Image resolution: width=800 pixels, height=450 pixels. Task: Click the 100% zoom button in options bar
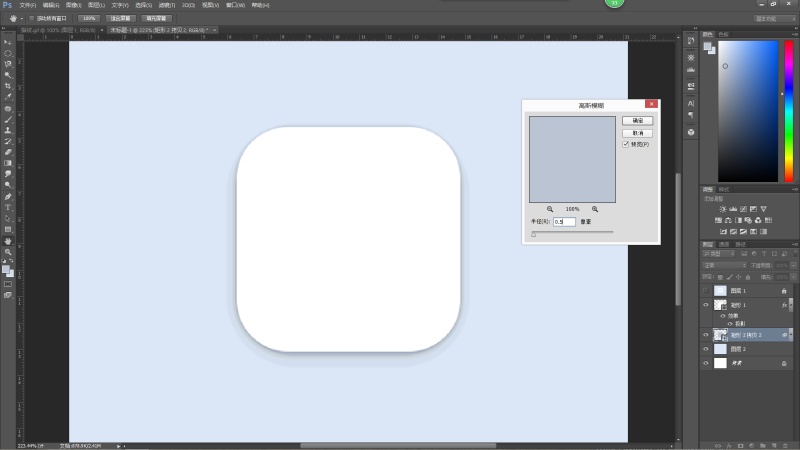(x=89, y=18)
